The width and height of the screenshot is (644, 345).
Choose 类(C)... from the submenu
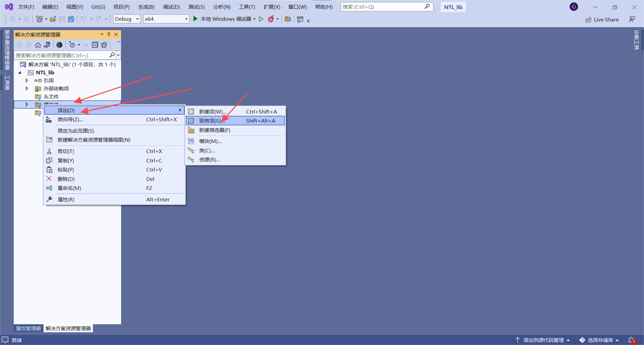tap(235, 151)
